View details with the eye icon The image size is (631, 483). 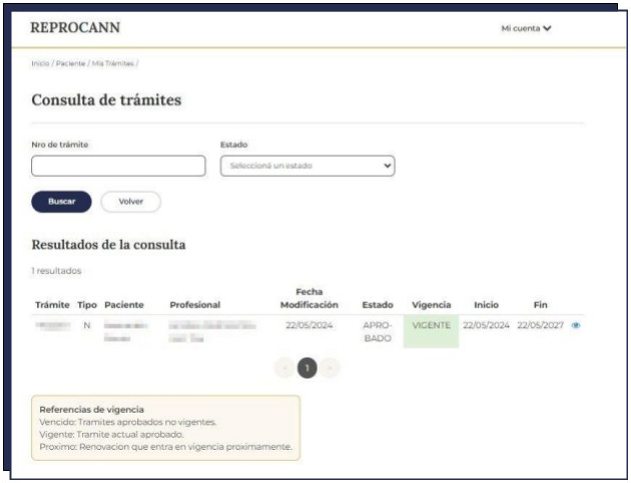(x=575, y=326)
